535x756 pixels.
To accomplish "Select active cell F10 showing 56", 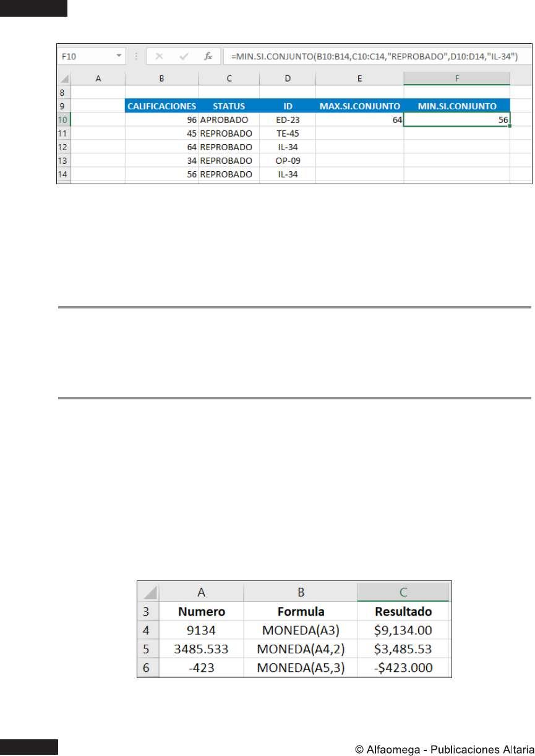I will click(x=457, y=120).
